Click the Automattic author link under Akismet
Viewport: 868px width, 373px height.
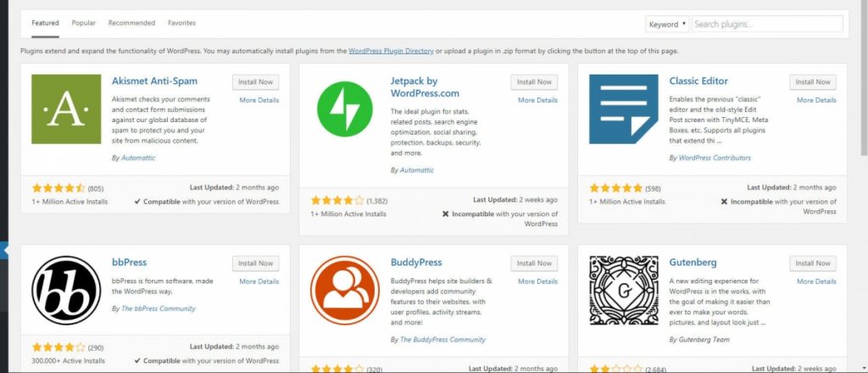[x=138, y=158]
